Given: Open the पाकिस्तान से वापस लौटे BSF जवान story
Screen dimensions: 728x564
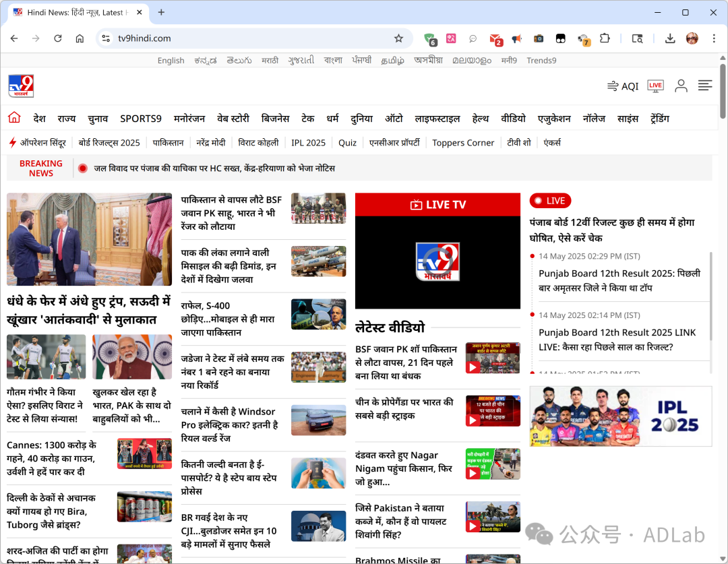Looking at the screenshot, I should [x=232, y=213].
